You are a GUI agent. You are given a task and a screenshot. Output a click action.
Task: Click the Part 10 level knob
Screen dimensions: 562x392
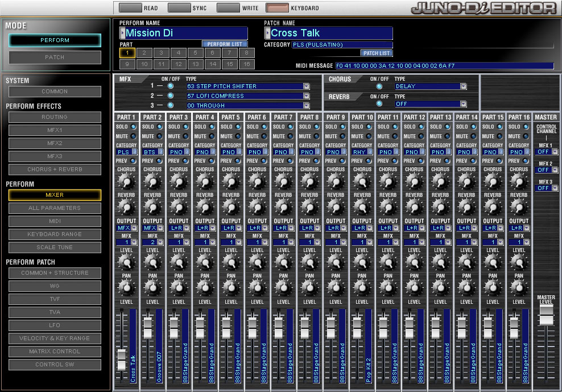click(362, 262)
